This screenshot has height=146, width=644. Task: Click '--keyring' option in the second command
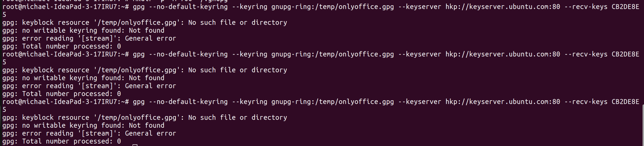[249, 54]
